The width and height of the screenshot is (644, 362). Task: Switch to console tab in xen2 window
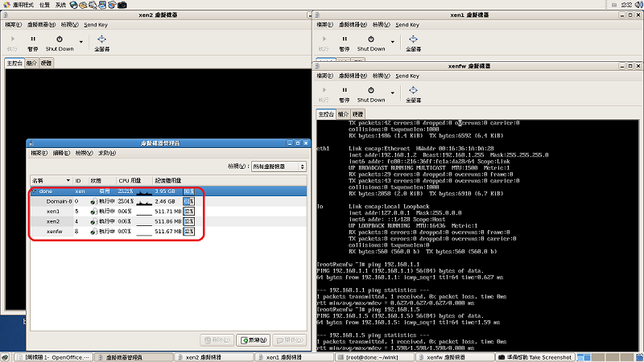click(14, 64)
